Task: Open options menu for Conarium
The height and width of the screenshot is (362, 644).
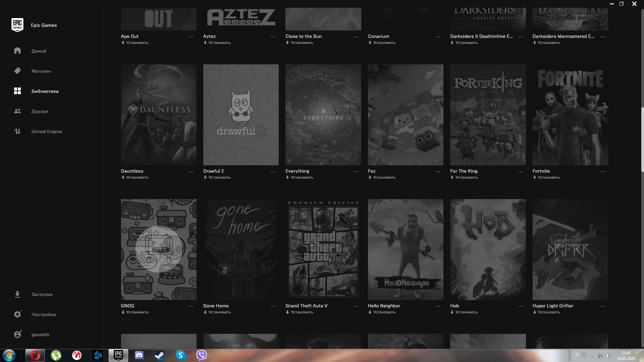Action: point(438,37)
